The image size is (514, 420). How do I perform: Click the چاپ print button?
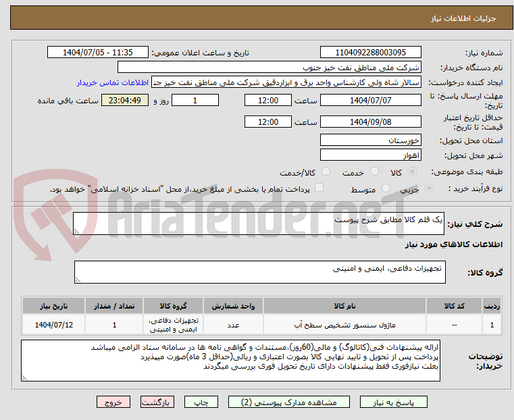pos(201,402)
